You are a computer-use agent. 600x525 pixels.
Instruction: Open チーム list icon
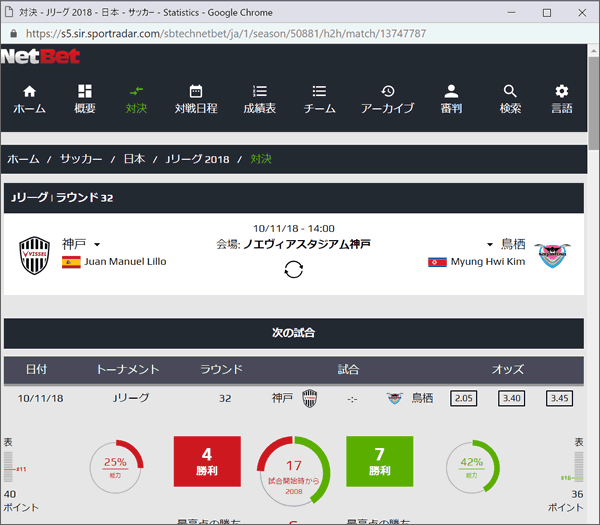pos(319,91)
